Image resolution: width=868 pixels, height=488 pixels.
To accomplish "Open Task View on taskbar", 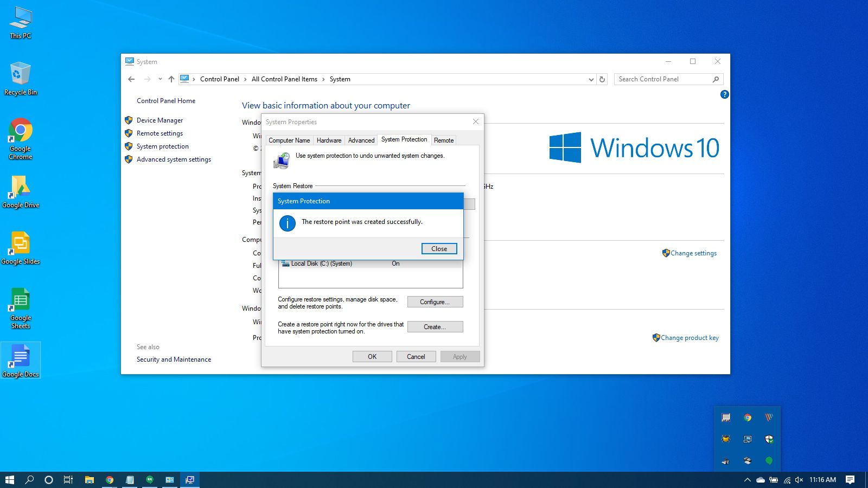I will pyautogui.click(x=68, y=480).
